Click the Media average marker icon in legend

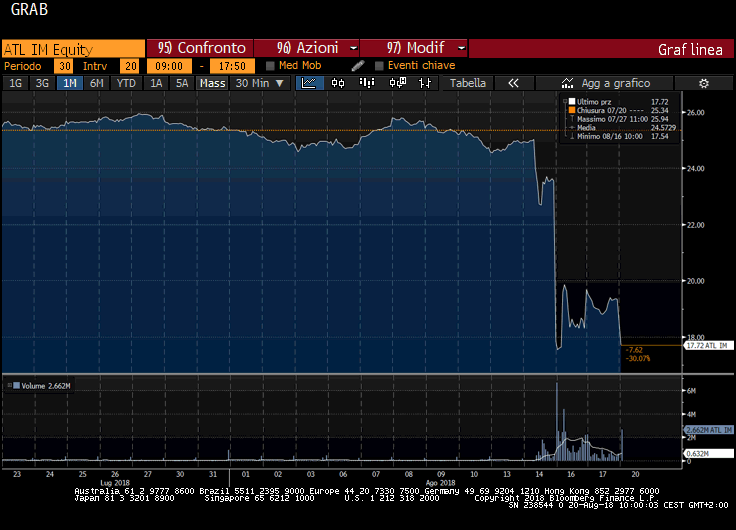572,128
